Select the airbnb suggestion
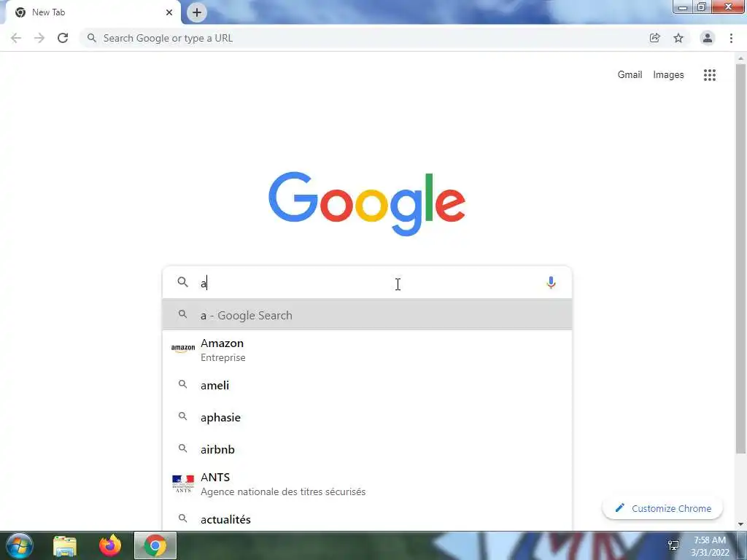Image resolution: width=747 pixels, height=560 pixels. 367,449
